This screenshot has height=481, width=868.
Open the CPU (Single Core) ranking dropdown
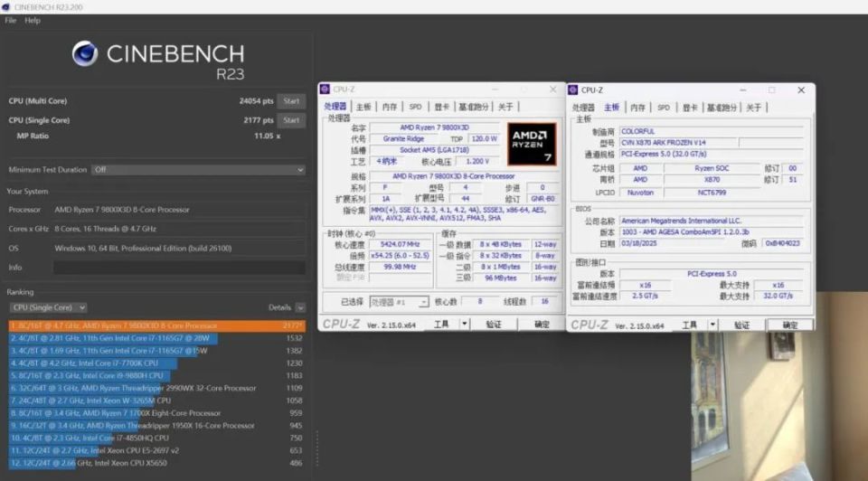tap(48, 307)
